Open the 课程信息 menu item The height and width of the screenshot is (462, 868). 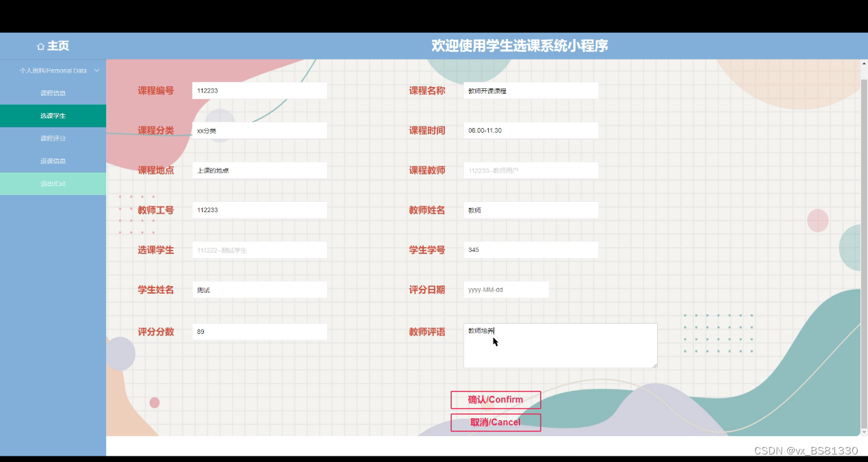[x=53, y=93]
